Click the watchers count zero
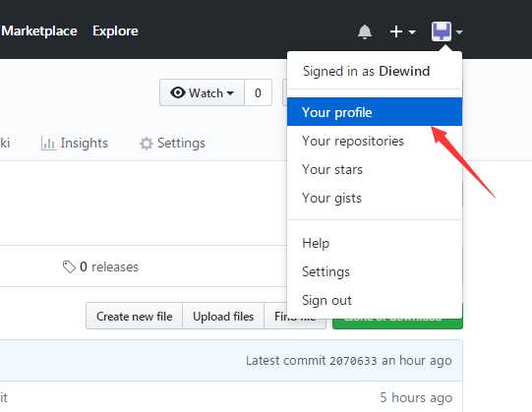Viewport: 532px width, 412px height. [258, 92]
